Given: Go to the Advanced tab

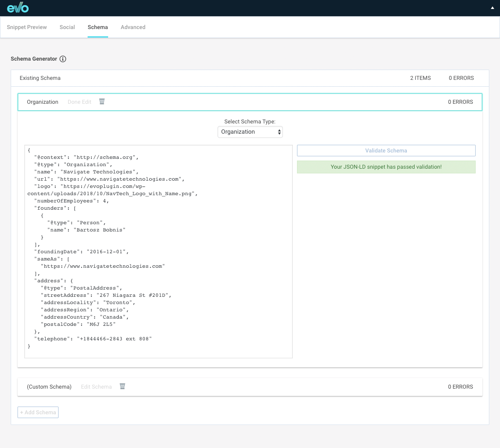Looking at the screenshot, I should 133,27.
